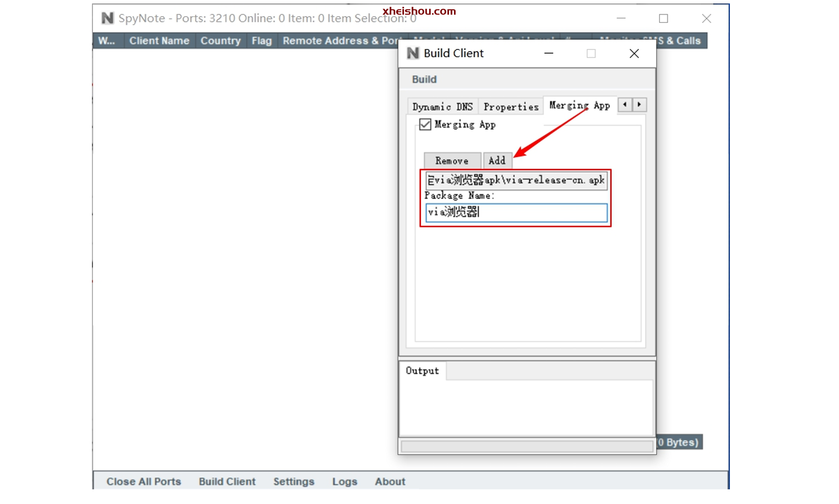The height and width of the screenshot is (504, 839).
Task: Click Monitor SMS & Calls column header
Action: pos(680,41)
